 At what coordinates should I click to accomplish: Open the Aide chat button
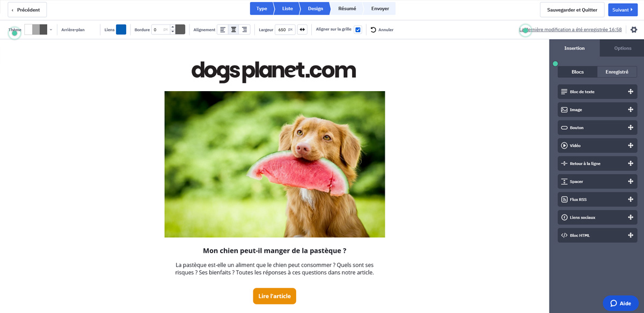click(621, 303)
